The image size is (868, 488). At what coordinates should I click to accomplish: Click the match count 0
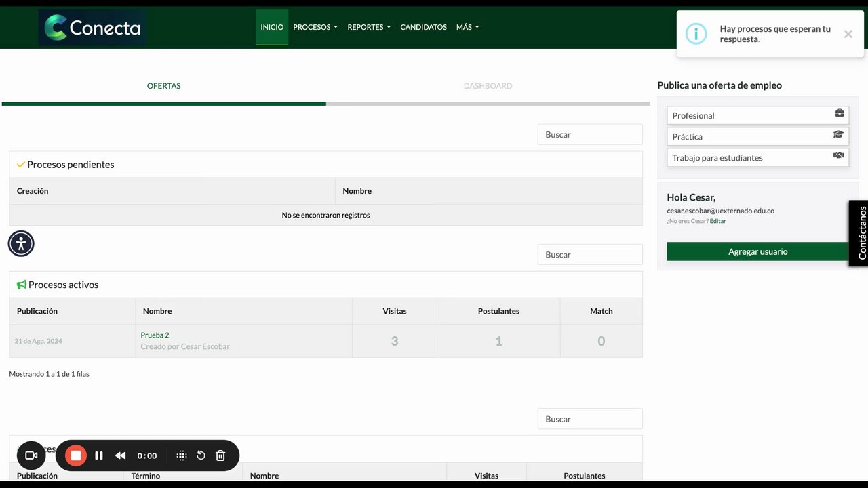601,341
